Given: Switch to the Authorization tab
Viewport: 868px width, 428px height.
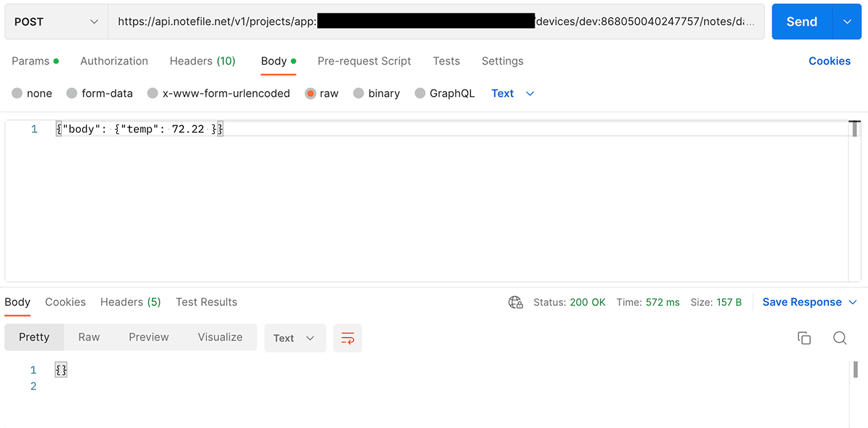Looking at the screenshot, I should pyautogui.click(x=114, y=61).
